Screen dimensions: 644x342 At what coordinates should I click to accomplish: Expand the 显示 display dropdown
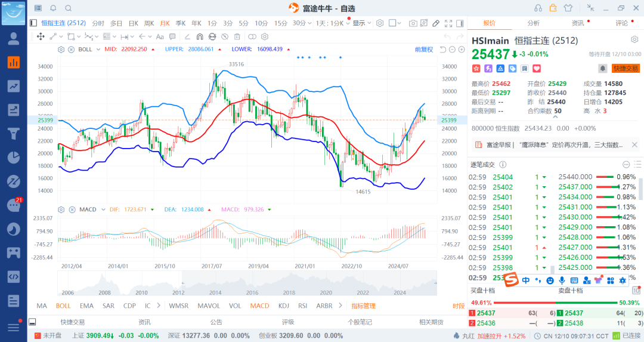pyautogui.click(x=361, y=23)
